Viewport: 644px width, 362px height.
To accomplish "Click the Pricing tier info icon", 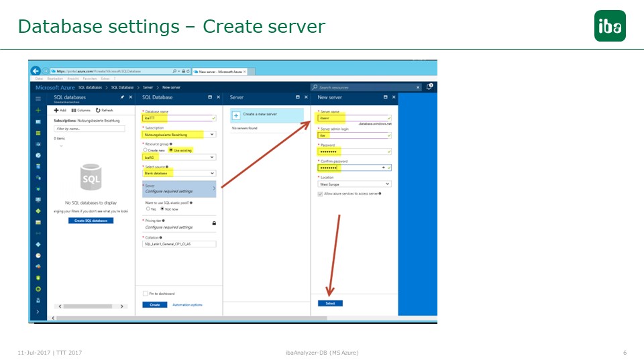I will [x=164, y=221].
